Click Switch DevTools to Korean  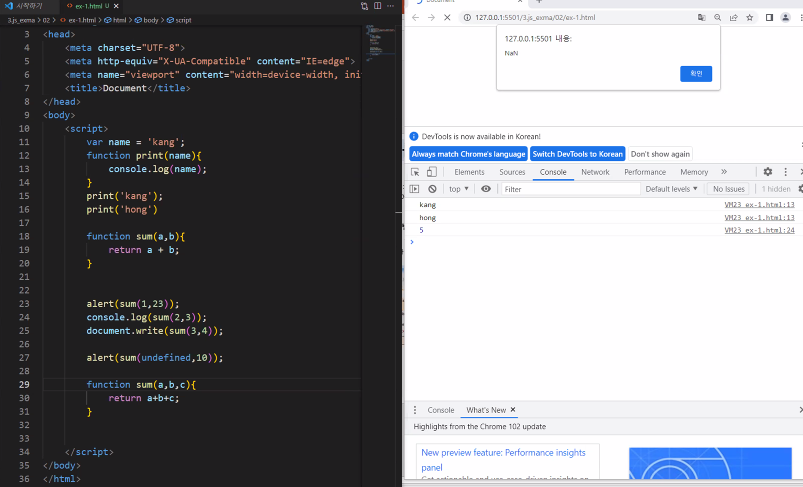(577, 154)
